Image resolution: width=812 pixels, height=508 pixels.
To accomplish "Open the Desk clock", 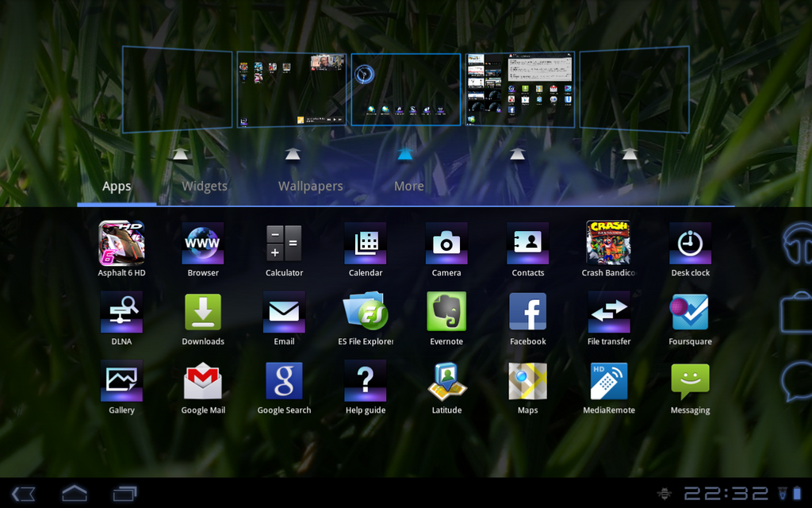I will [690, 244].
